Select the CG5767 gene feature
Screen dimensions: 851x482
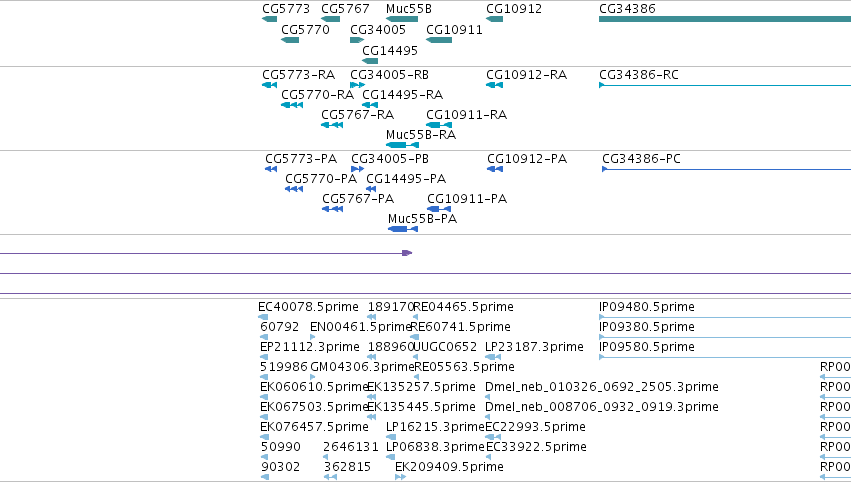click(x=331, y=19)
